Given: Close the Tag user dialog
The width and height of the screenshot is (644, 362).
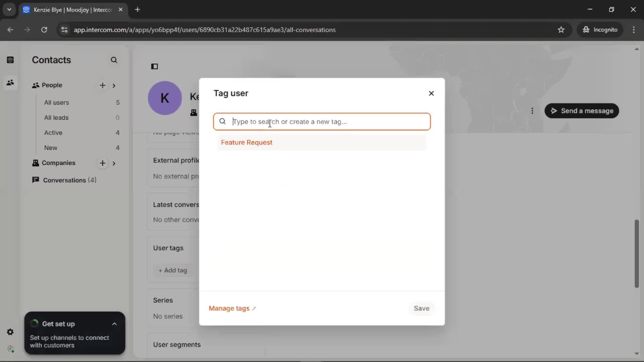Looking at the screenshot, I should pos(431,93).
